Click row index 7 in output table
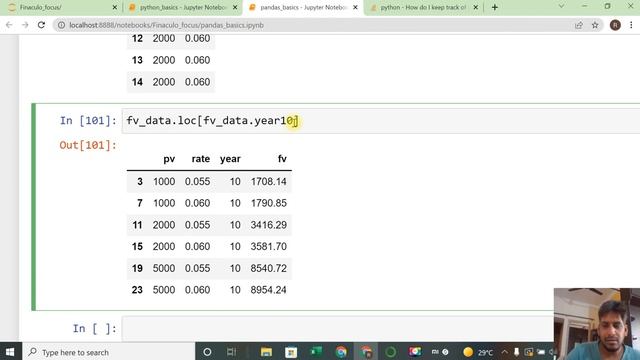640x360 pixels. click(x=140, y=203)
